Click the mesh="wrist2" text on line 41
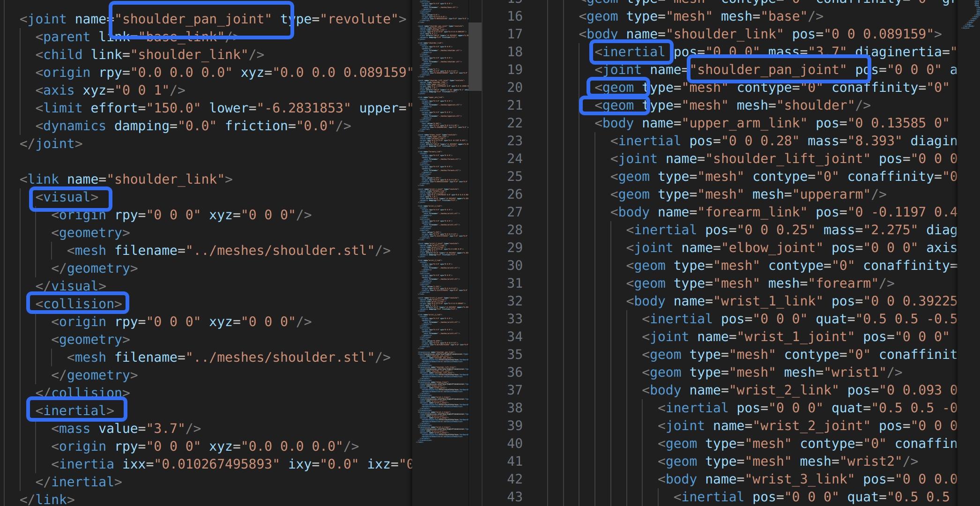 point(851,461)
